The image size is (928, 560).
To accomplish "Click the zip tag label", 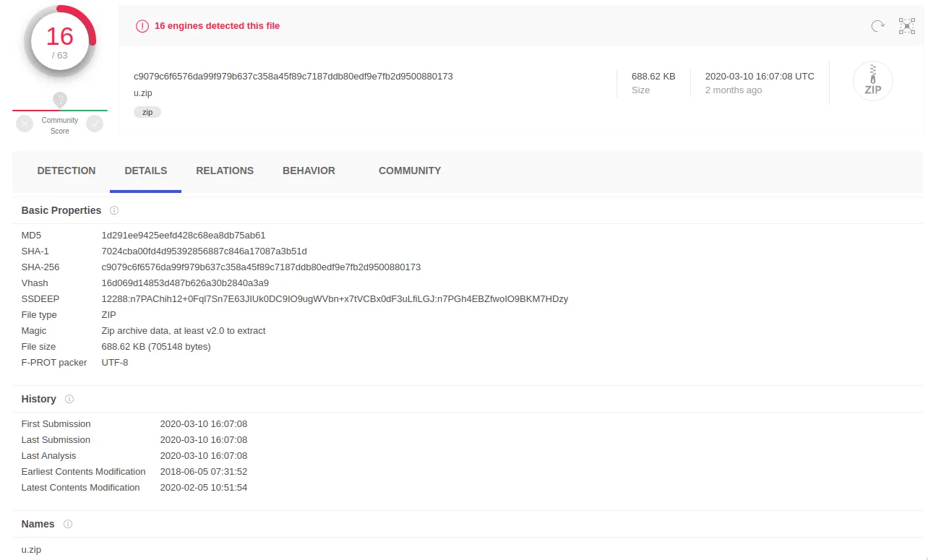I will [147, 112].
